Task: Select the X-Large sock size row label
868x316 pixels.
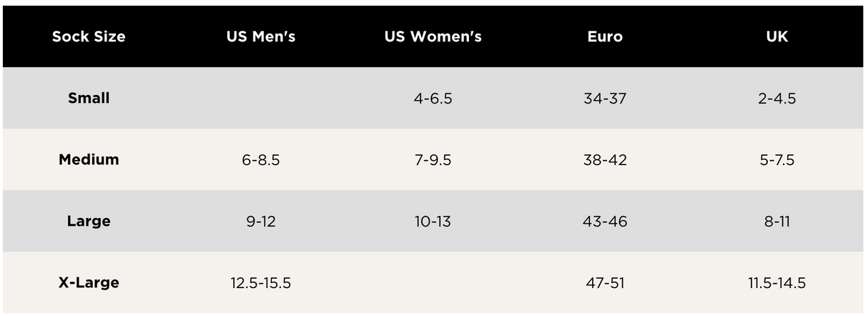Action: (x=89, y=283)
